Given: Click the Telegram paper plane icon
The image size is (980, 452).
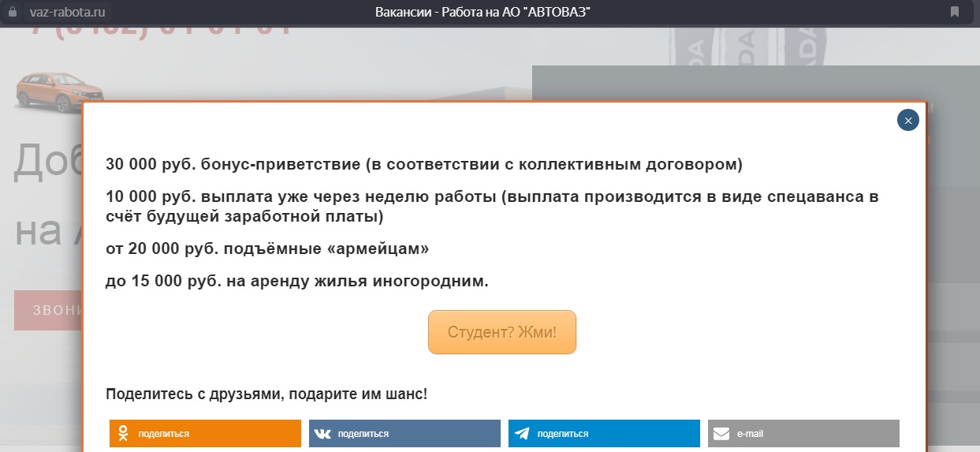Looking at the screenshot, I should [522, 433].
